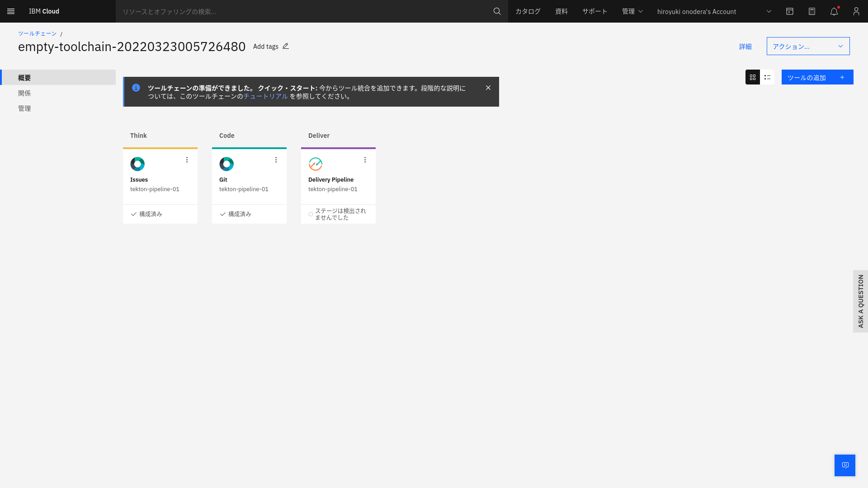Screen dimensions: 868x488
Task: Open the カタログ menu item
Action: tap(527, 11)
